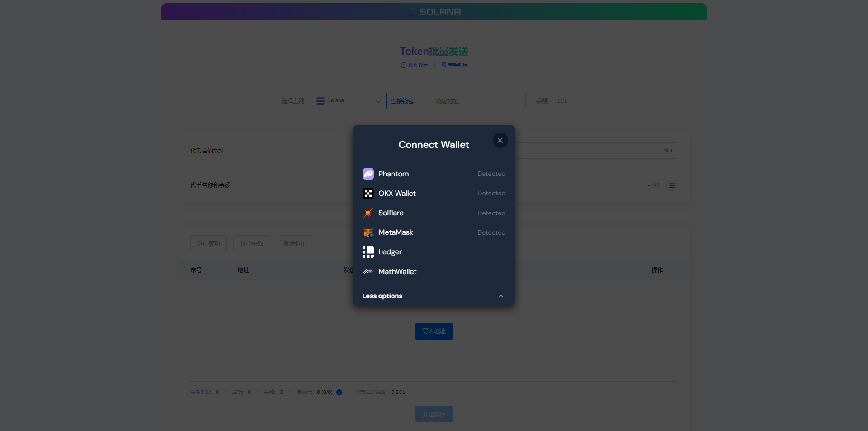Pick MathWallet from wallet list
This screenshot has height=431, width=868.
pos(434,271)
